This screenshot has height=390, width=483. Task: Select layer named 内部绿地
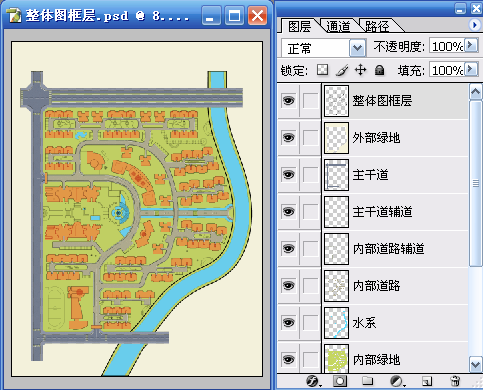click(x=376, y=359)
